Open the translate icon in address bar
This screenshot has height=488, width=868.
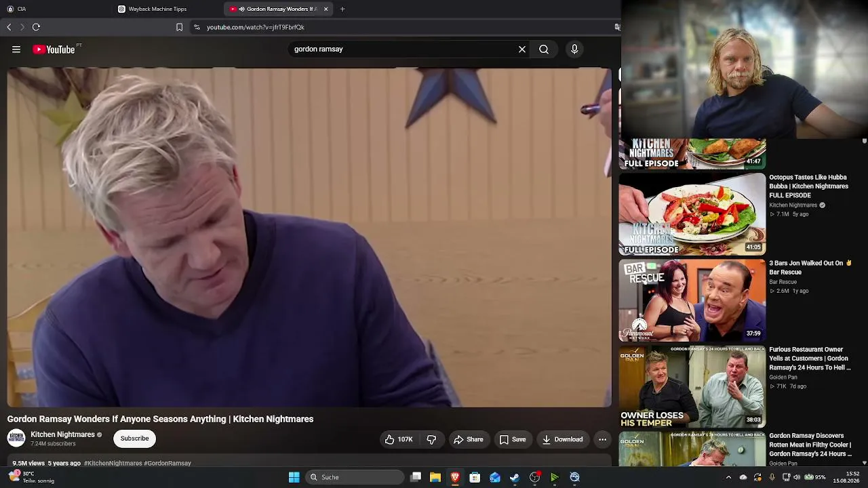coord(617,27)
